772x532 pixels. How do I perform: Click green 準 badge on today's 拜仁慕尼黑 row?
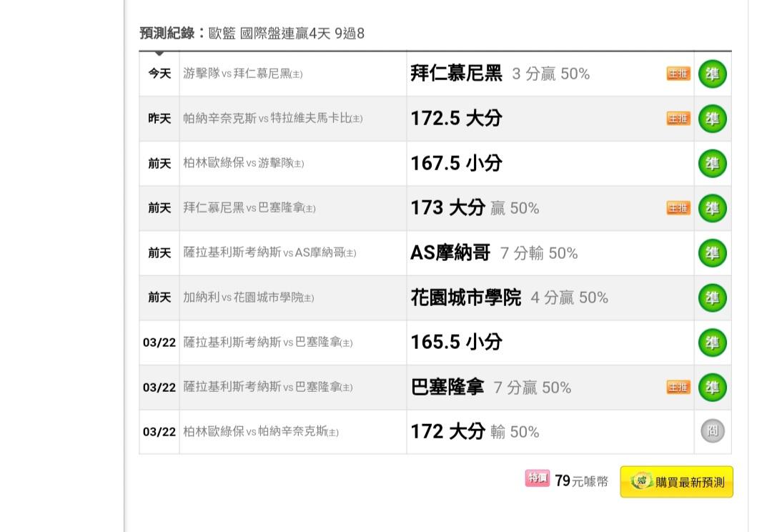(713, 74)
